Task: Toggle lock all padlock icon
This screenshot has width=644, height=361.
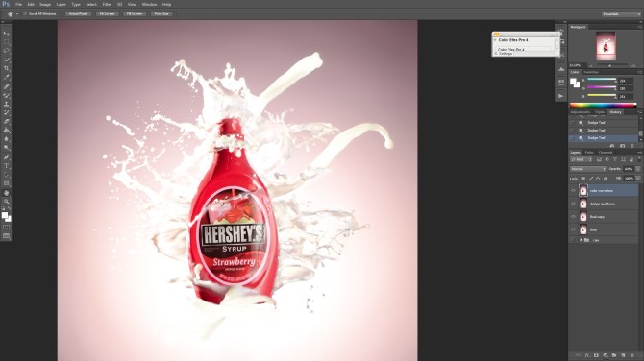Action: 606,179
